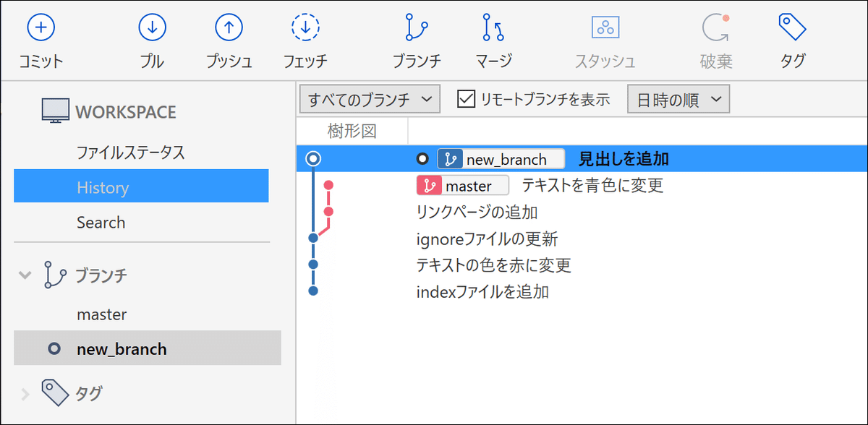Screen dimensions: 868x425
Task: Click the Tag (タグ) toolbar icon
Action: point(793,27)
